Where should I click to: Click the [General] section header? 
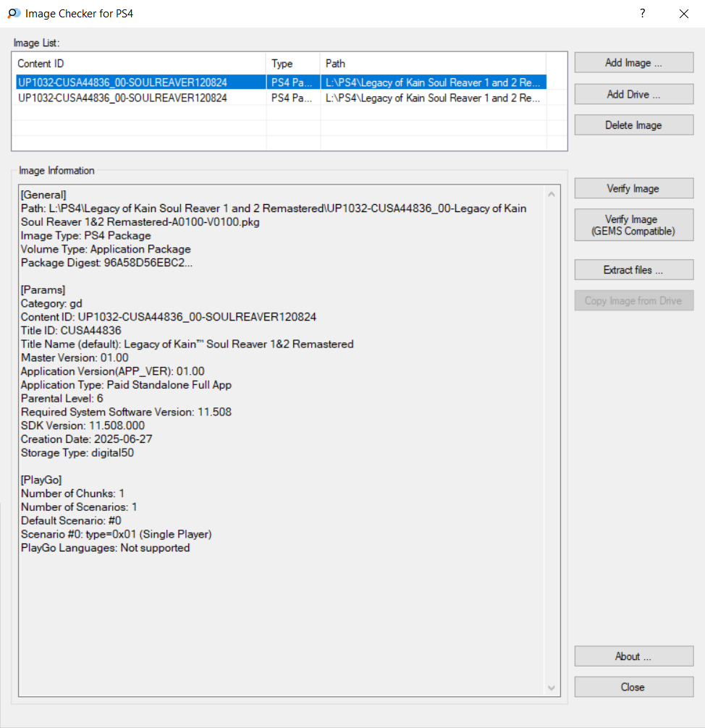(43, 195)
